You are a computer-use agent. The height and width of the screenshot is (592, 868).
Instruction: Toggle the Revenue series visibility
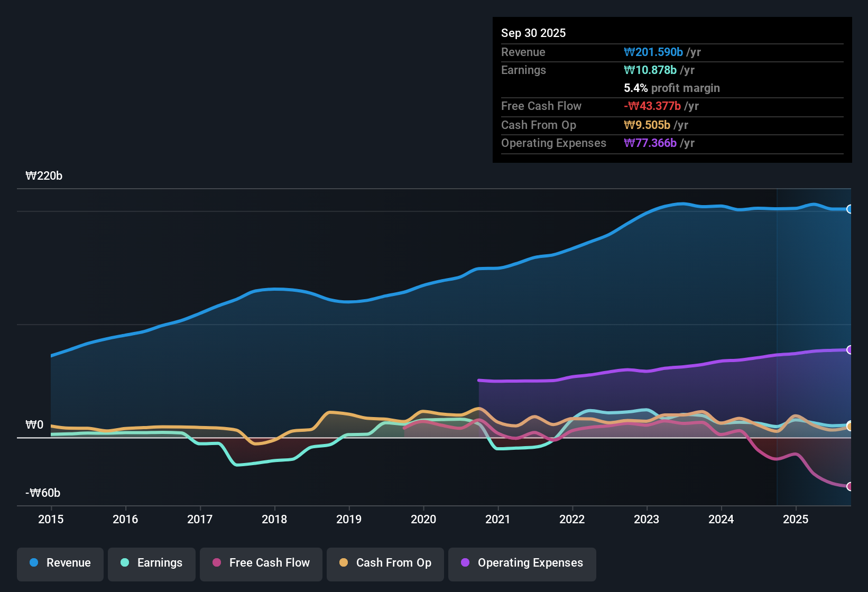pos(60,563)
